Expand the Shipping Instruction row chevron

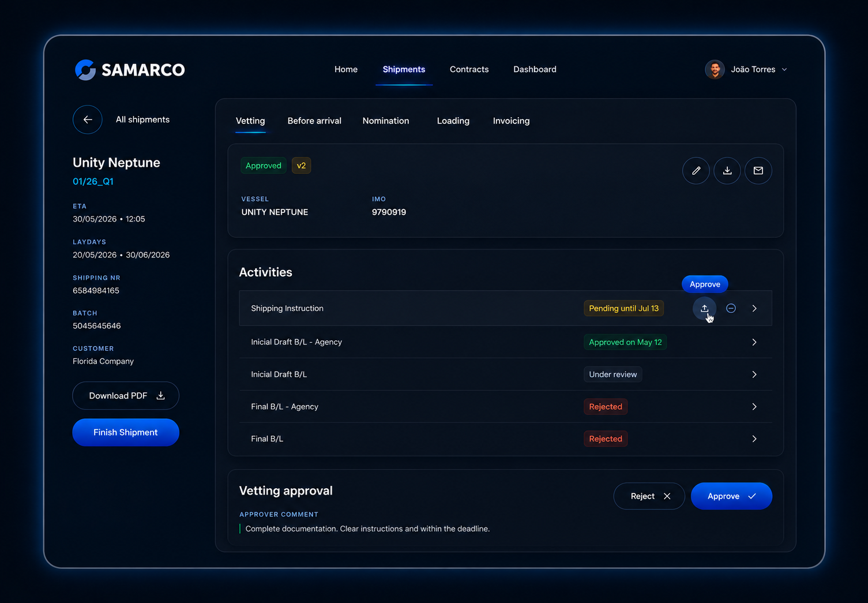point(754,308)
